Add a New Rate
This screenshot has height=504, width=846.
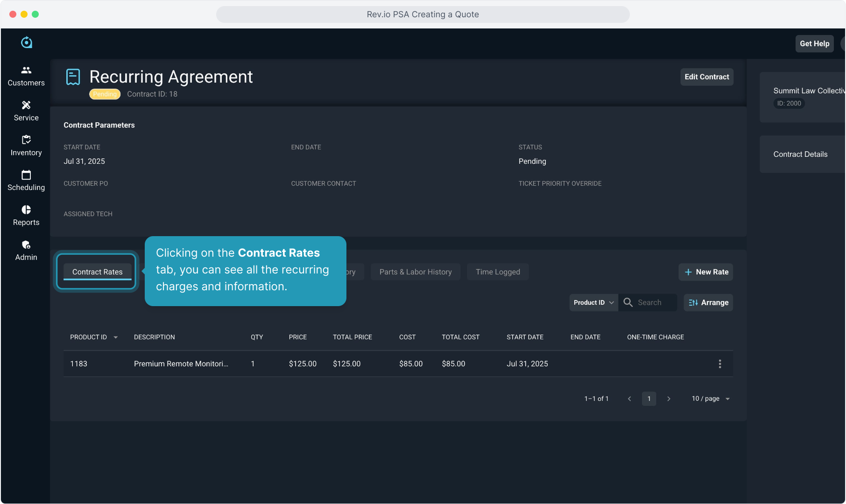[x=705, y=272]
